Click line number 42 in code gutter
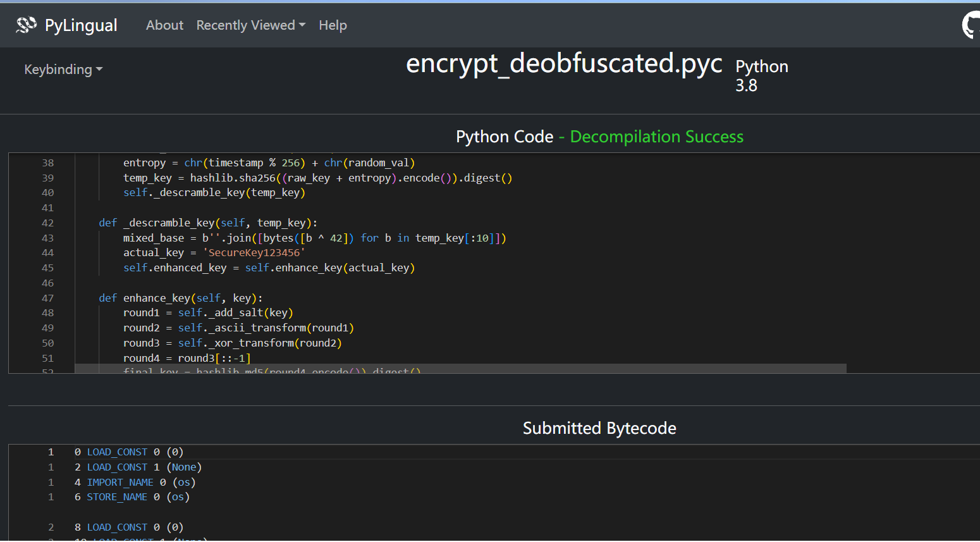This screenshot has width=980, height=542. 48,223
